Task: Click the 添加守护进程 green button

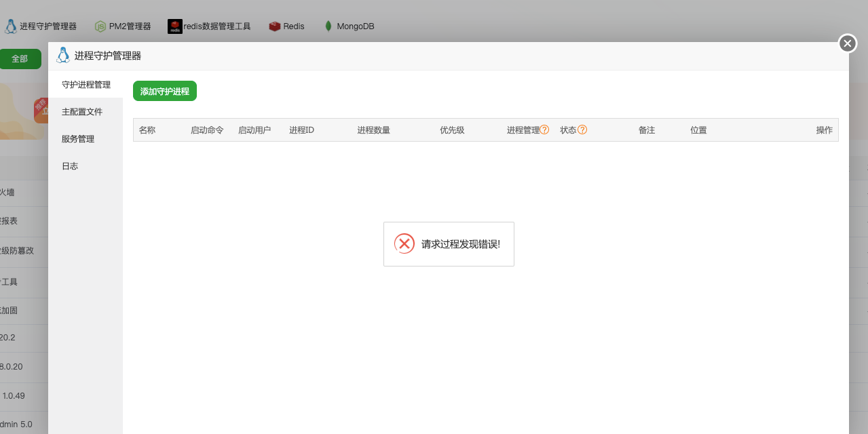Action: click(164, 90)
